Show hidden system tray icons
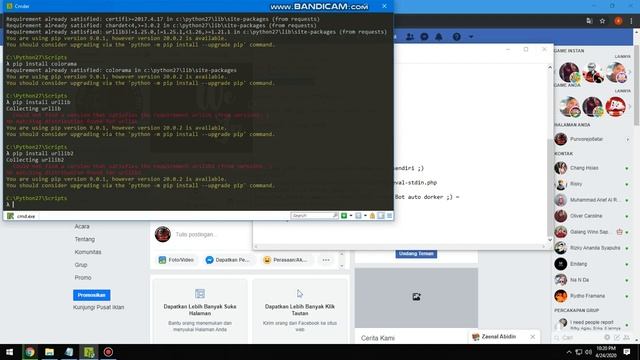Image resolution: width=640 pixels, height=360 pixels. pos(569,352)
